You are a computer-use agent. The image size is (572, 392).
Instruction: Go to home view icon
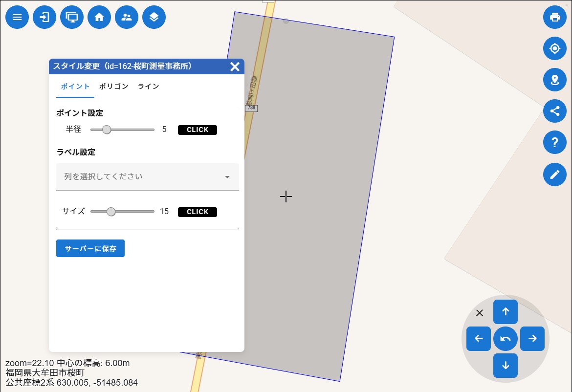tap(99, 17)
